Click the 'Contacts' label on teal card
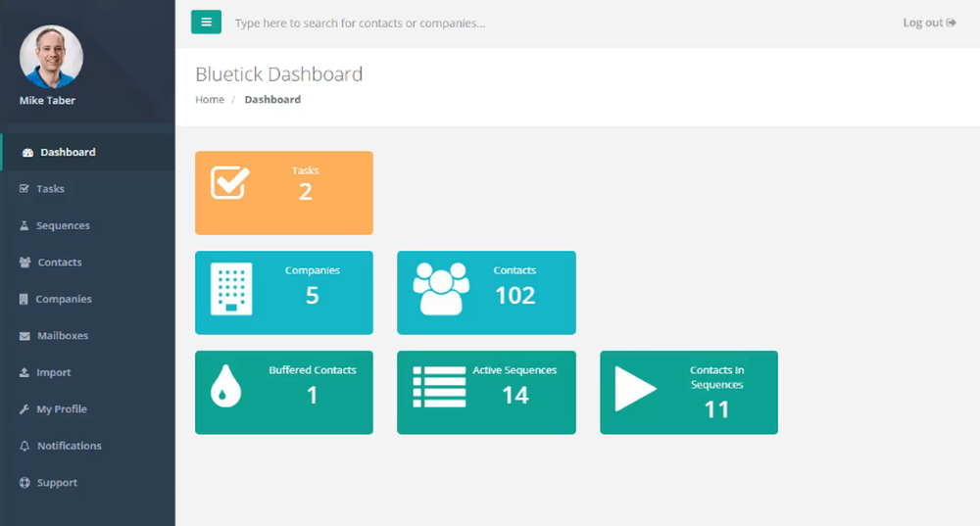The height and width of the screenshot is (526, 980). [514, 270]
